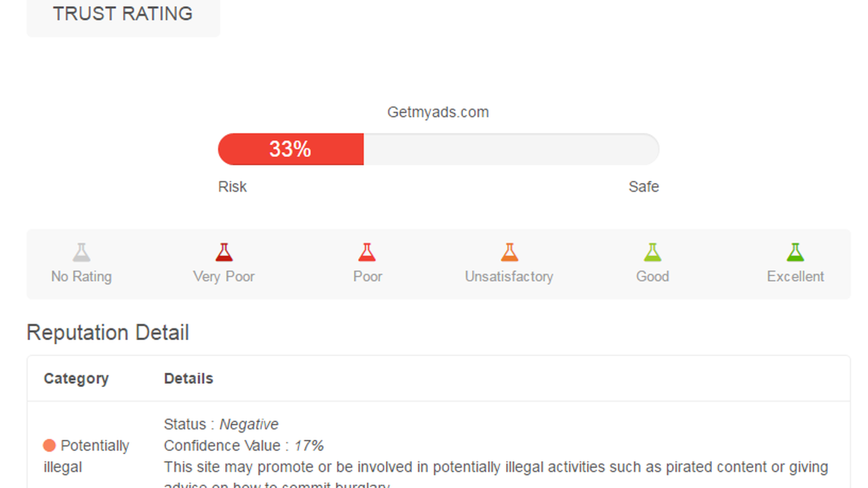868x488 pixels.
Task: Click the Poor red flask icon
Action: 367,253
